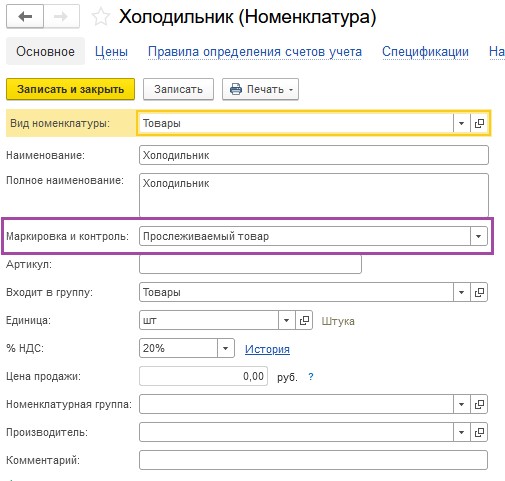
Task: Open Номенклатурная группа item with open icon
Action: pyautogui.click(x=479, y=404)
